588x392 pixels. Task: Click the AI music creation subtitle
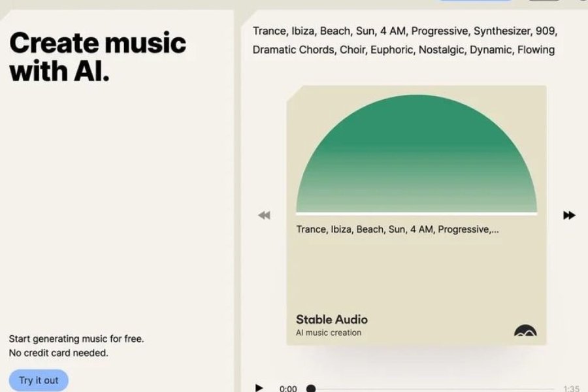point(329,333)
